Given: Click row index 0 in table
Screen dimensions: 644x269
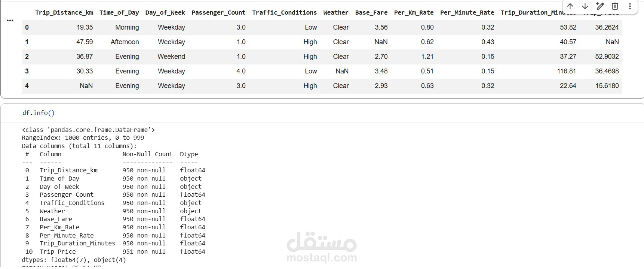Looking at the screenshot, I should tap(27, 27).
